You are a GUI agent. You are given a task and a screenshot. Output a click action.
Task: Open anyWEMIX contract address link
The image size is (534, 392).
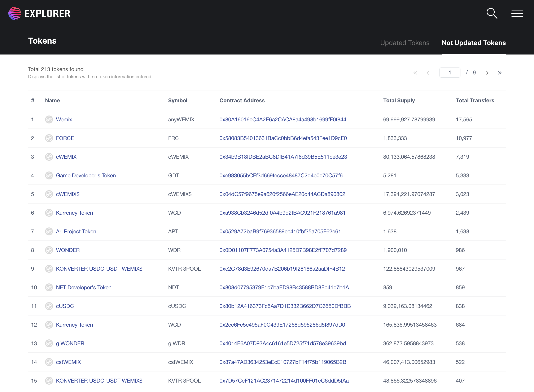point(283,119)
